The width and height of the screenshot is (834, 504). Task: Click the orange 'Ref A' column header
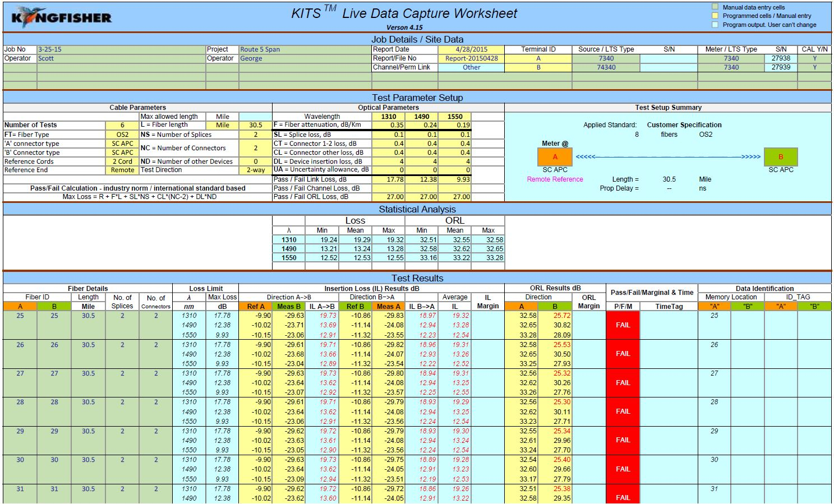[256, 306]
